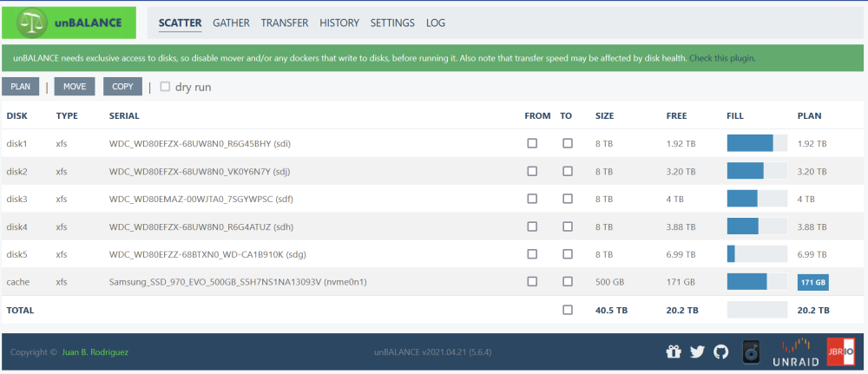
Task: Click the PLAN column header
Action: point(809,116)
